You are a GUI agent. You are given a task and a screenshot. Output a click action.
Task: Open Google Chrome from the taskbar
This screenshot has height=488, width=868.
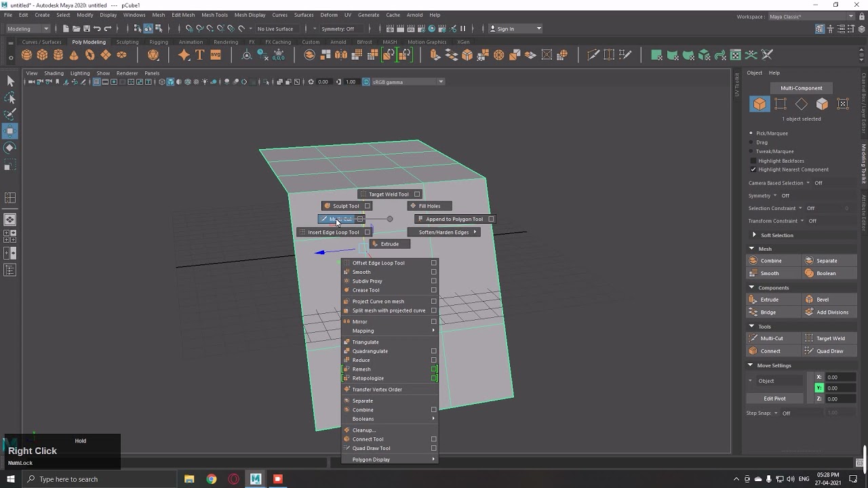tap(212, 479)
